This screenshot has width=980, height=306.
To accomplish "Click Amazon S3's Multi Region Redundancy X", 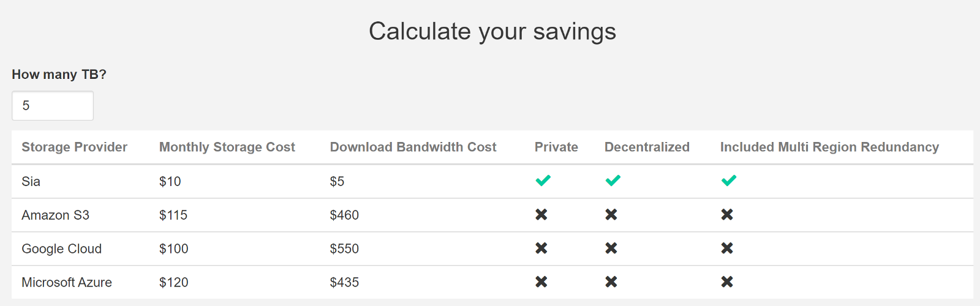I will click(727, 215).
